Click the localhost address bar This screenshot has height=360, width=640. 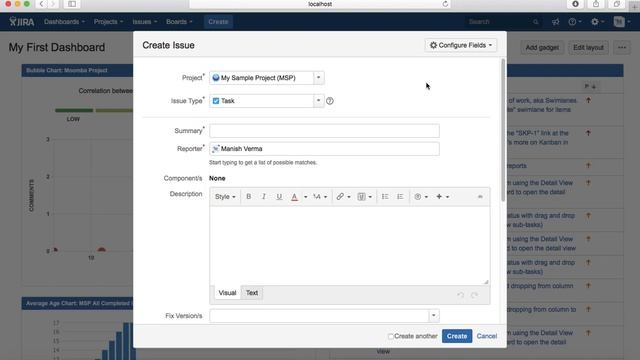pyautogui.click(x=320, y=4)
